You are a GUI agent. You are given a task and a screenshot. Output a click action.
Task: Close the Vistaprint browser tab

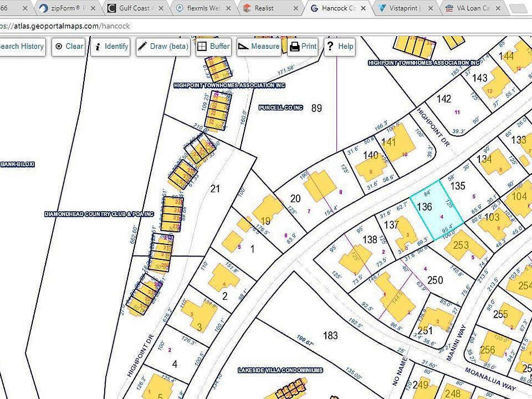(431, 8)
